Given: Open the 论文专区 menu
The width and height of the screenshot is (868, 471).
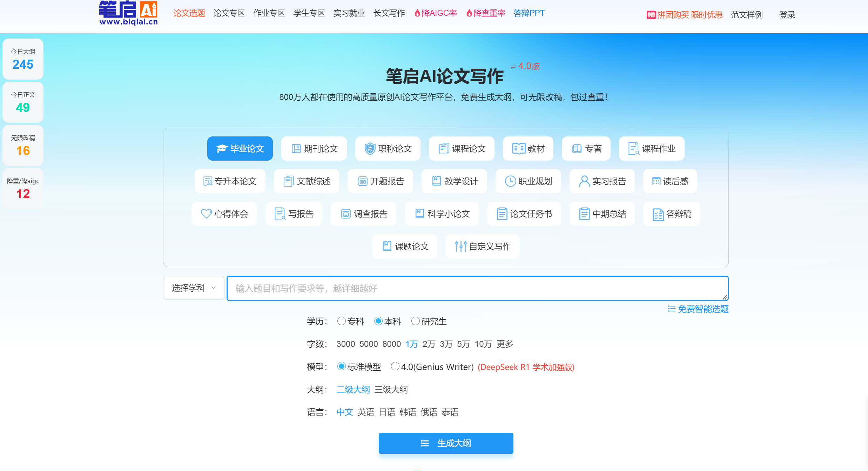Looking at the screenshot, I should point(229,13).
